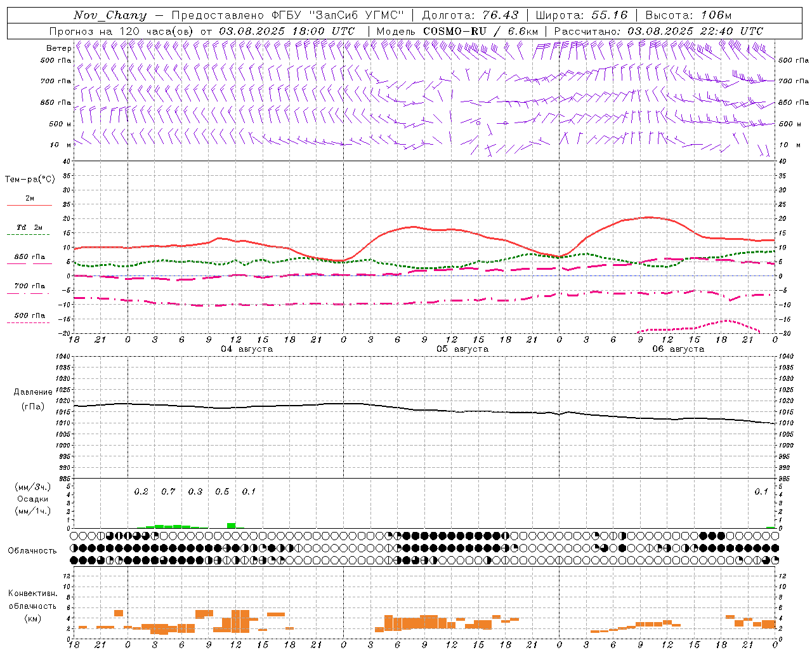This screenshot has width=812, height=650.
Task: Click the precipitation value 0.7
Action: [x=168, y=491]
